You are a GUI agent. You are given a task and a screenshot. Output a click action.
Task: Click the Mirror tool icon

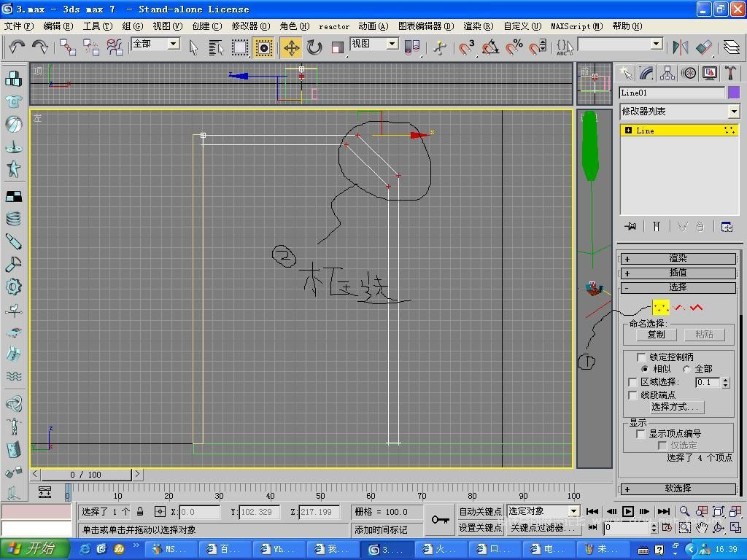coord(681,47)
